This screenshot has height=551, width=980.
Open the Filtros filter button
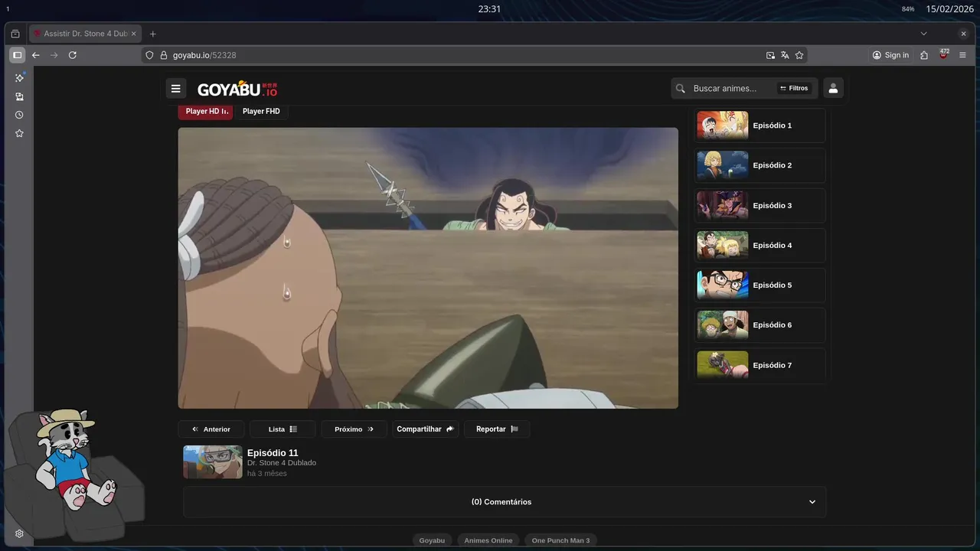pyautogui.click(x=794, y=88)
